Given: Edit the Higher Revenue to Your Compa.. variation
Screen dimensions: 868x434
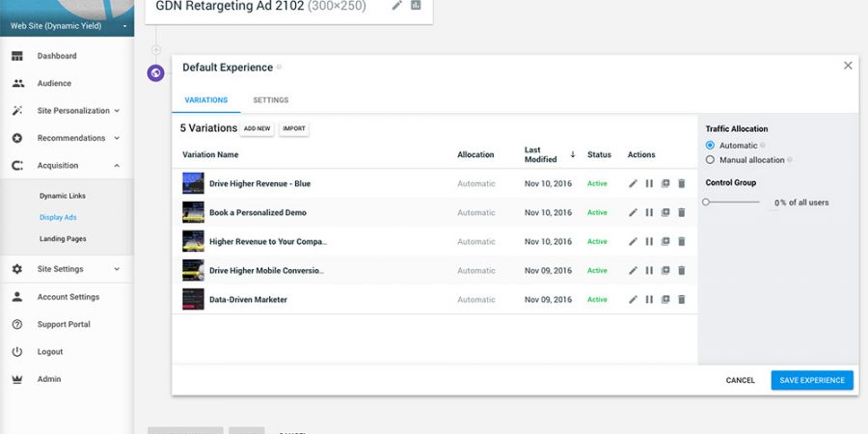Looking at the screenshot, I should 633,241.
